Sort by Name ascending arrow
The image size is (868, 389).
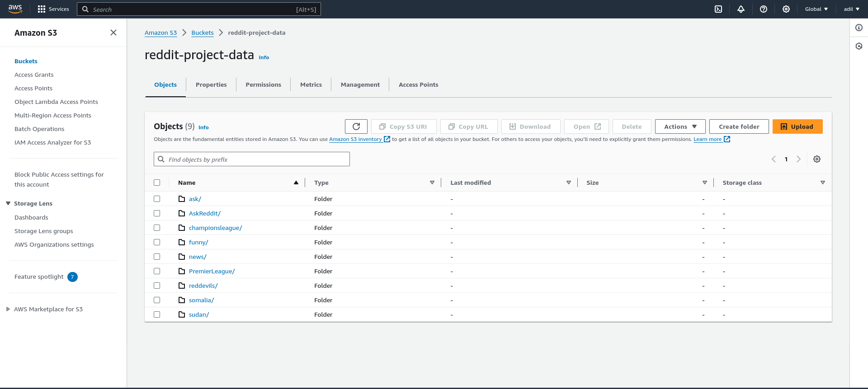(296, 183)
